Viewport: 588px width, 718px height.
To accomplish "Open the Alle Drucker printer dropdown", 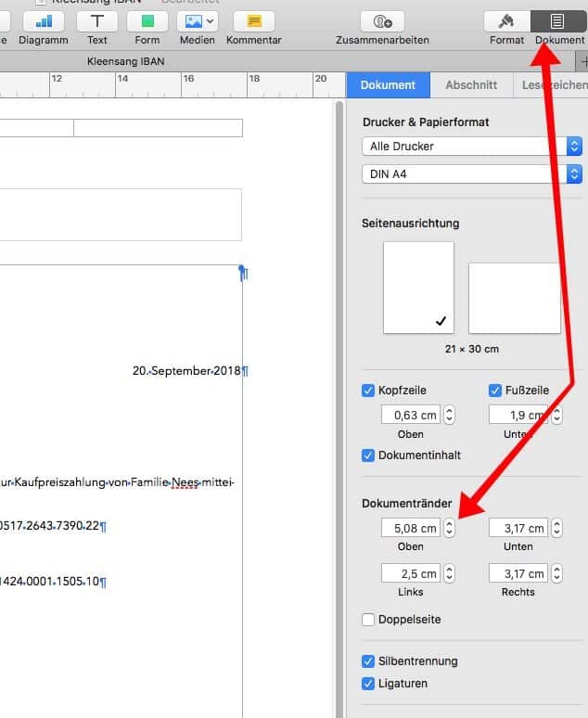I will (x=471, y=146).
